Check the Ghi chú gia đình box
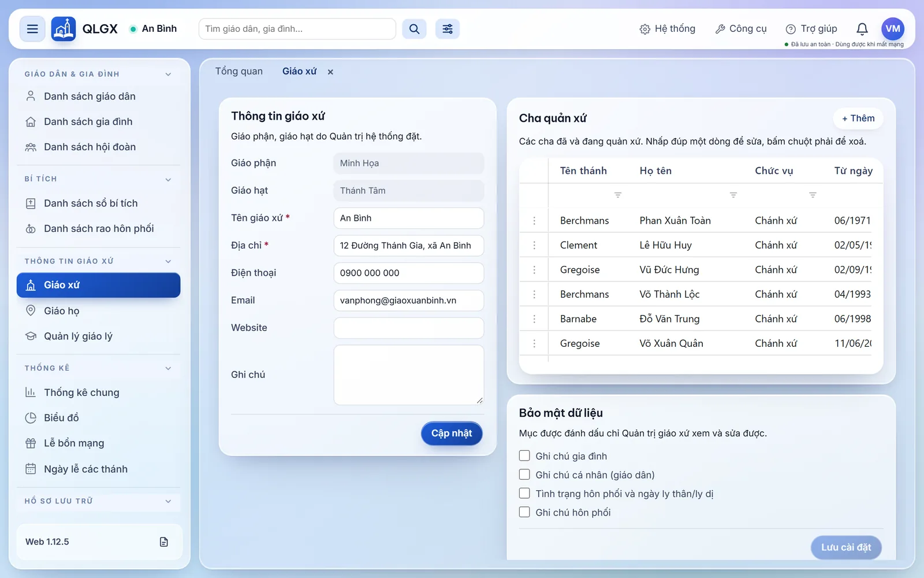Viewport: 924px width, 578px height. pos(524,455)
